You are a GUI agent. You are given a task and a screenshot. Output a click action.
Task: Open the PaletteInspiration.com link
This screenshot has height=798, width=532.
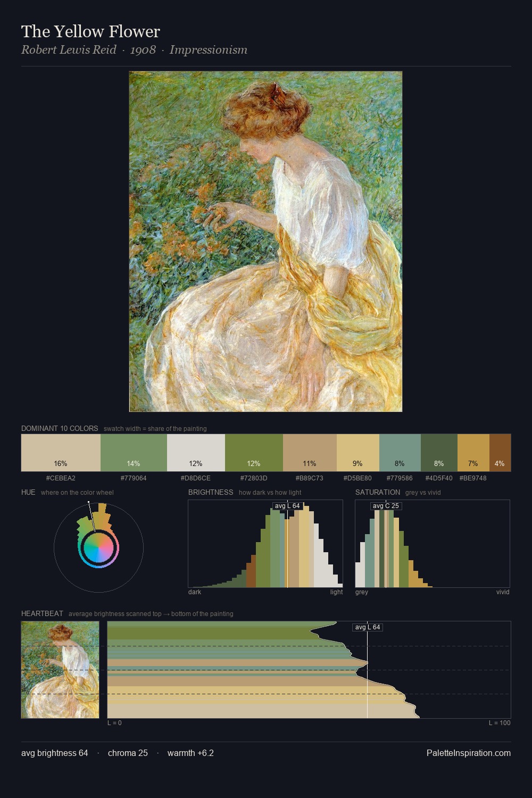(x=469, y=753)
